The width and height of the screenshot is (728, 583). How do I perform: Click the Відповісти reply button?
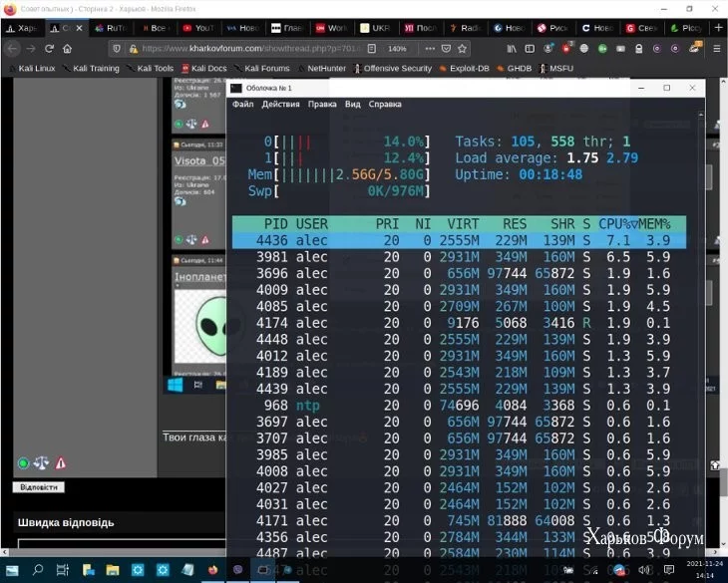click(x=39, y=487)
